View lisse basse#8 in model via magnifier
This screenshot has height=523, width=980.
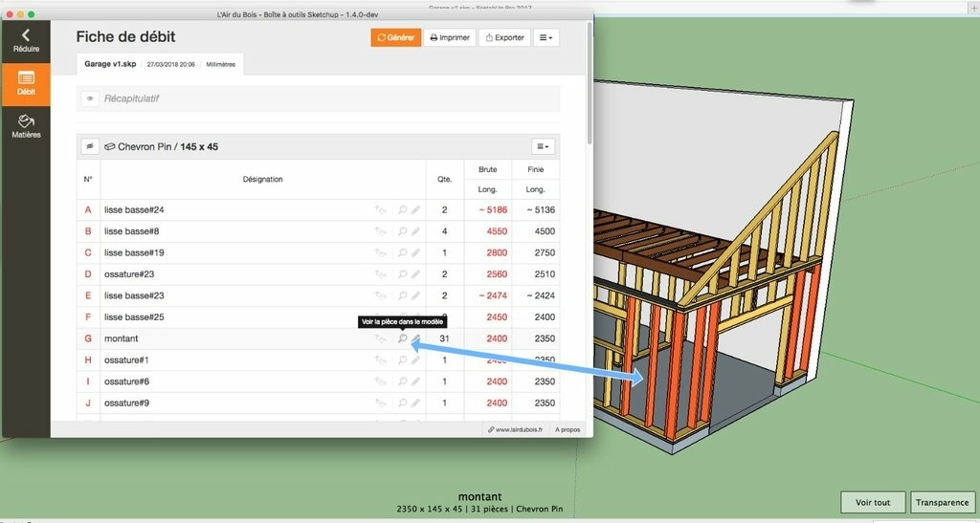[403, 231]
